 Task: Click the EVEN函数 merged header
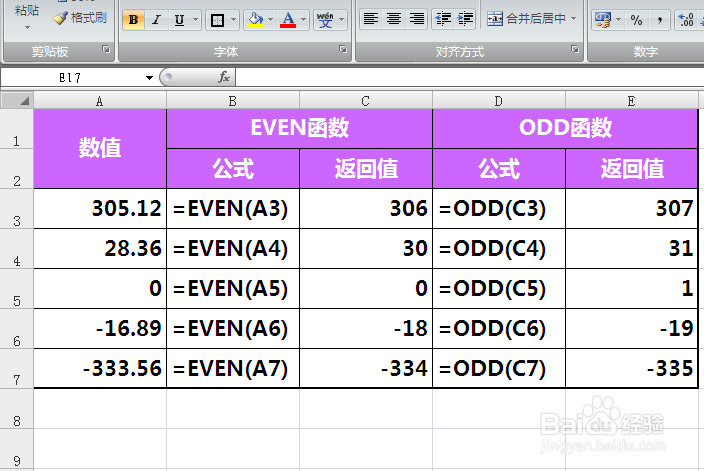[299, 128]
